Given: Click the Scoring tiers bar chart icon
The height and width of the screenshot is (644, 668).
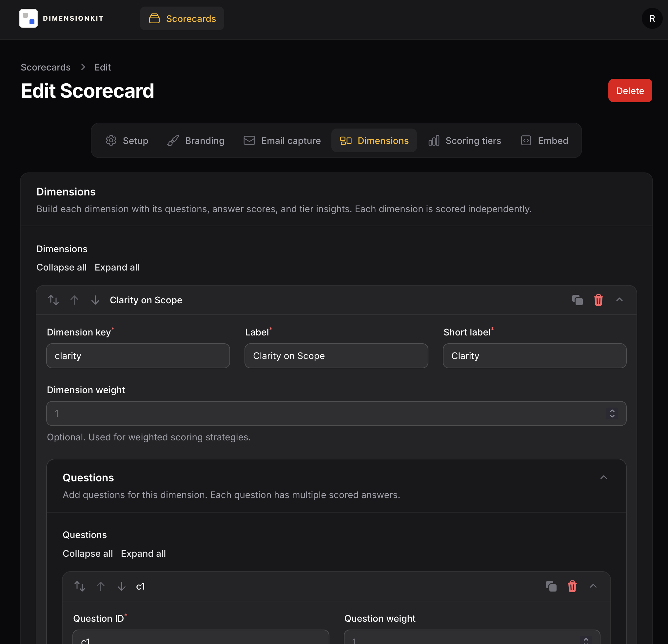Looking at the screenshot, I should tap(434, 140).
